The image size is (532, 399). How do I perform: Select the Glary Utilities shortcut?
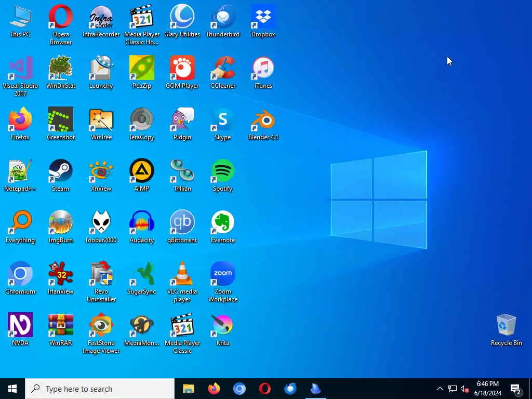point(182,21)
